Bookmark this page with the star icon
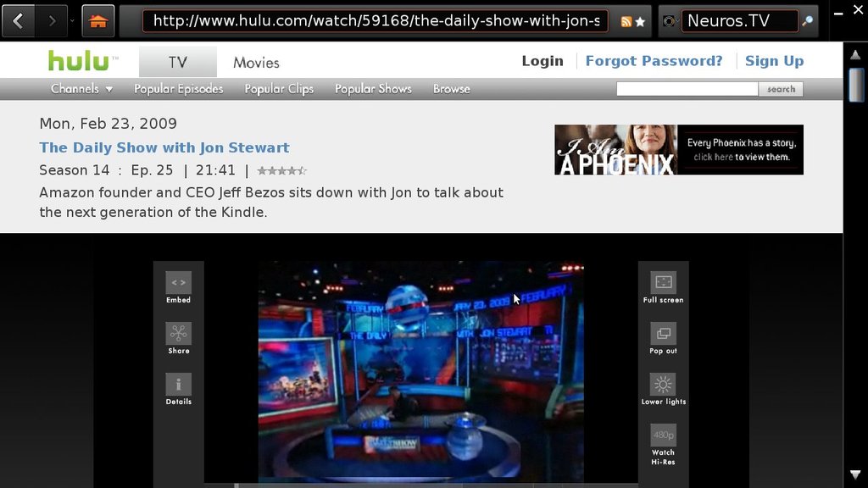The height and width of the screenshot is (488, 868). (x=641, y=21)
